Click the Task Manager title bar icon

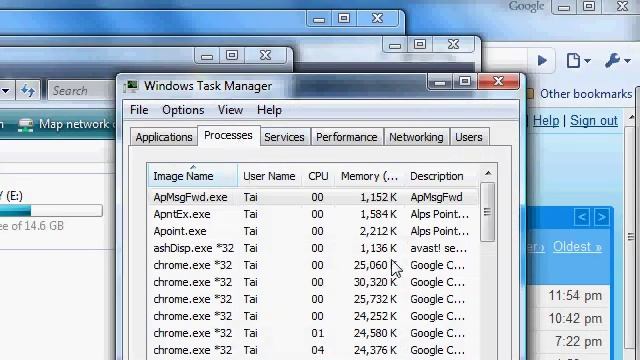(131, 86)
